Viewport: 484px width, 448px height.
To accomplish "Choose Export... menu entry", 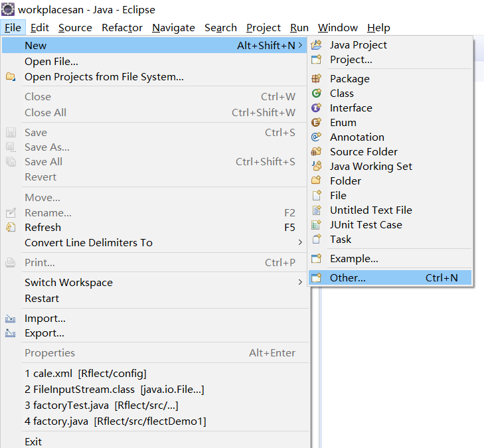I will (154, 333).
